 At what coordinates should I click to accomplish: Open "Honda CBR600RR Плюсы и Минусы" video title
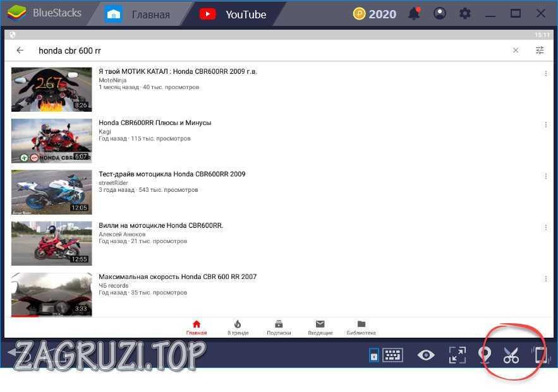pyautogui.click(x=155, y=122)
